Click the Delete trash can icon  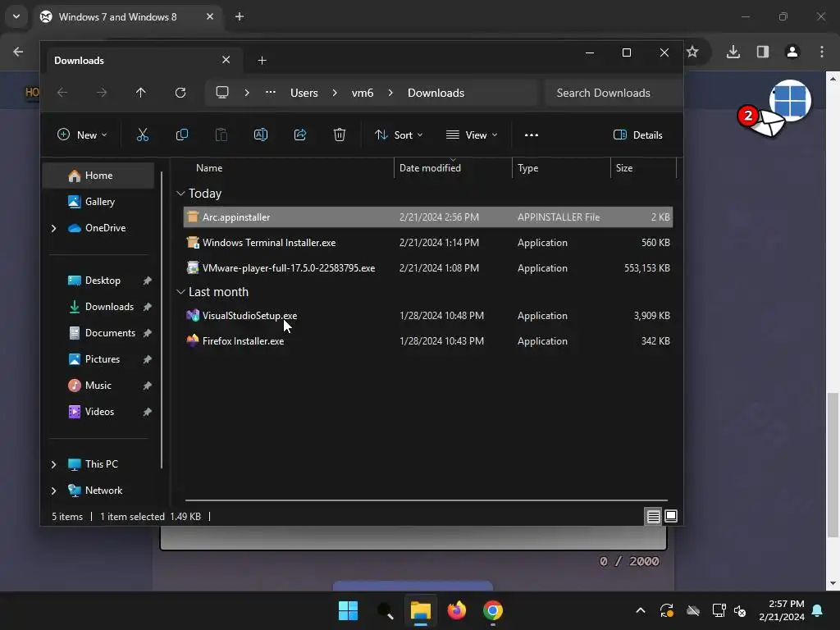tap(340, 135)
